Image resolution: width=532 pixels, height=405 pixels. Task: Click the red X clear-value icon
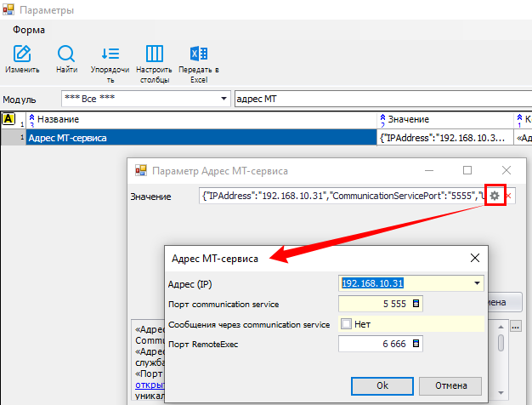pyautogui.click(x=509, y=197)
